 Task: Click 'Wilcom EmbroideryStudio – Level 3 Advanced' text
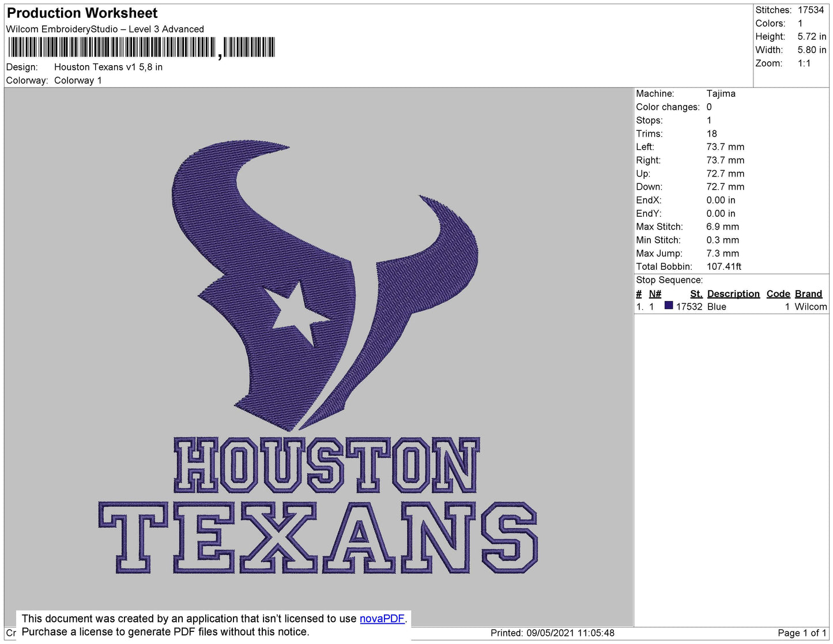point(105,29)
